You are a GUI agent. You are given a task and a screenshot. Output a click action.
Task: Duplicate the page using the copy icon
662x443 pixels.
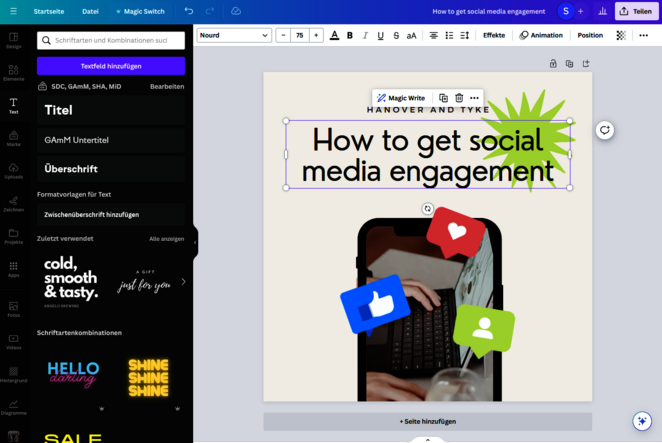[569, 64]
